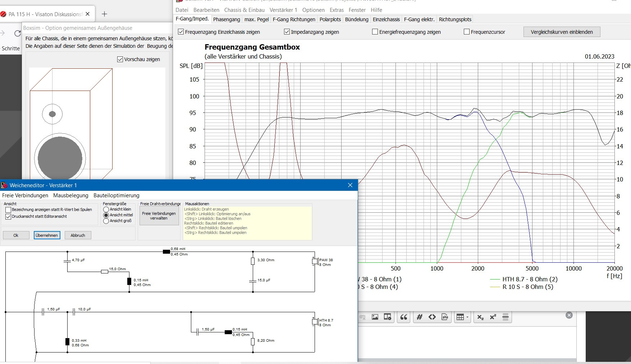Select the 0,33 mH inductor in schematic

tap(67, 342)
